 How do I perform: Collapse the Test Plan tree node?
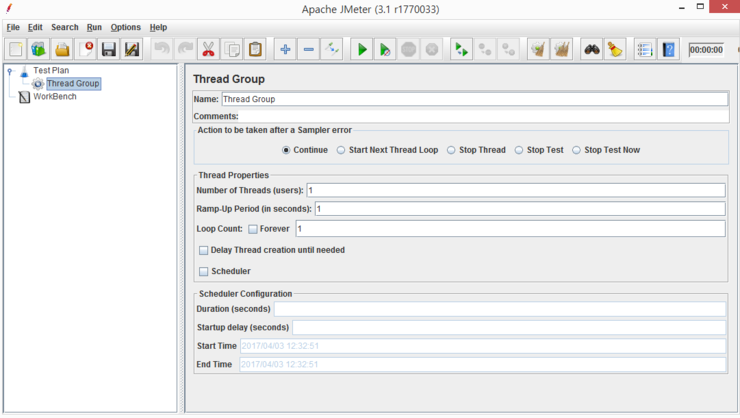click(9, 71)
